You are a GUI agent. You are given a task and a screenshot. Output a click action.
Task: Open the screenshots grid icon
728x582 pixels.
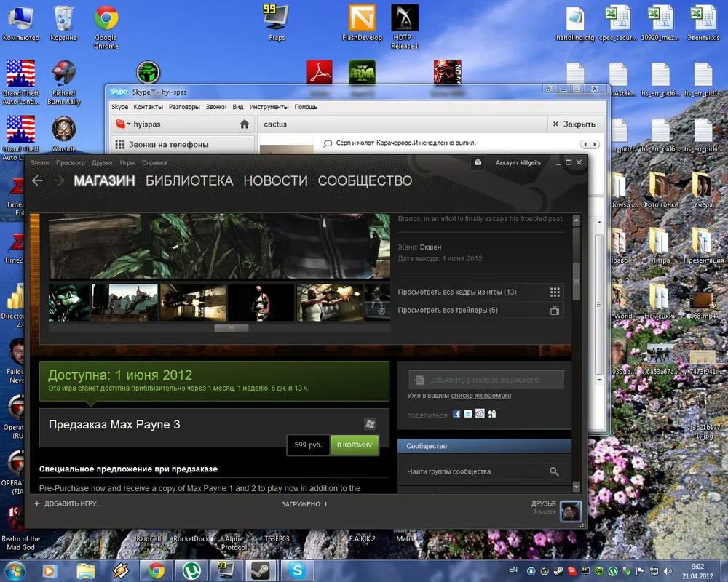point(555,292)
